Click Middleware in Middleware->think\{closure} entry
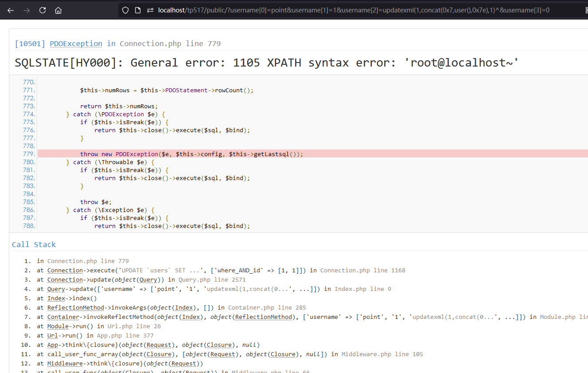Image resolution: width=588 pixels, height=373 pixels. pyautogui.click(x=65, y=363)
